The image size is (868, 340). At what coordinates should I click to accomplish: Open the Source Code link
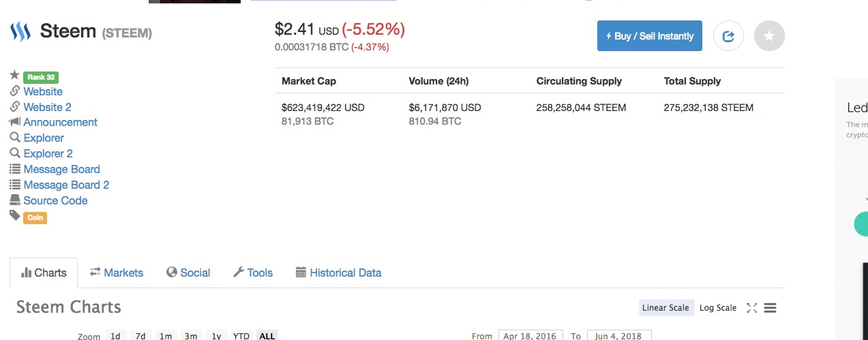55,200
